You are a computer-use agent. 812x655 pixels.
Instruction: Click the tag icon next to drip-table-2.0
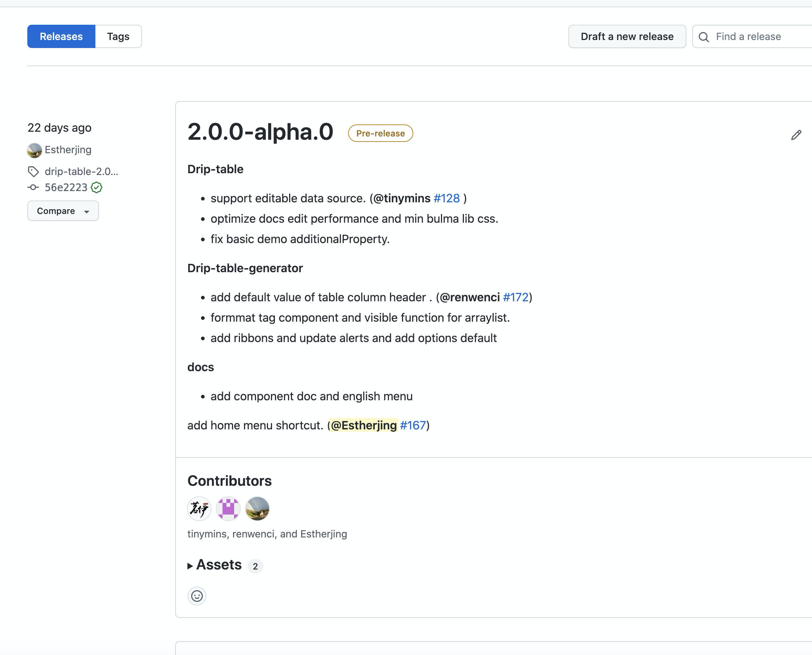click(x=33, y=172)
